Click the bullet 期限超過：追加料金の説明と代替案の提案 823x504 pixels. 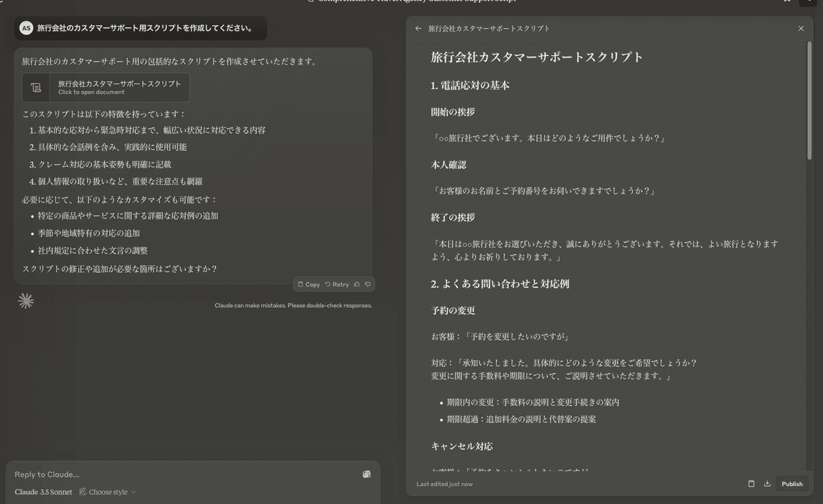(x=521, y=419)
